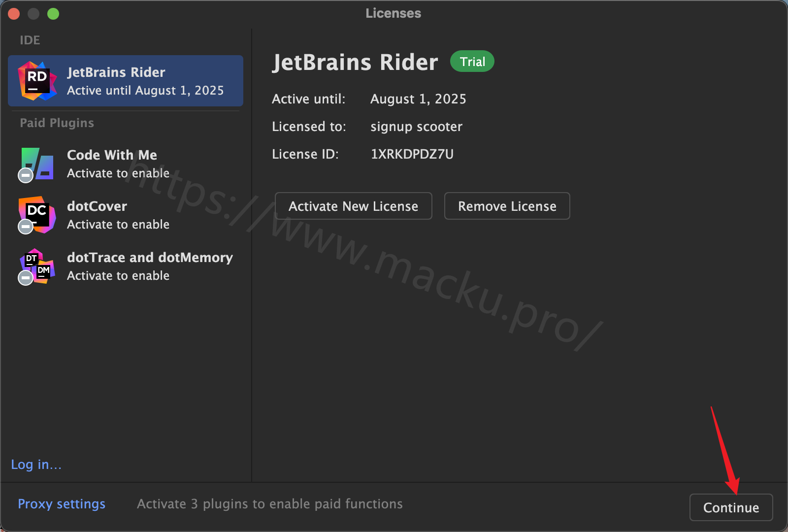Click the 'Licenses' window title
The image size is (788, 532).
point(393,13)
